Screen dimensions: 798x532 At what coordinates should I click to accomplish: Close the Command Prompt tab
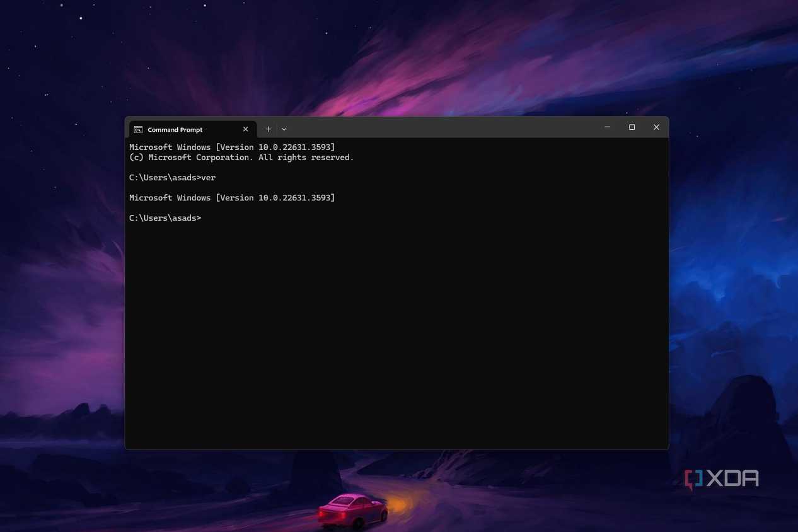click(x=246, y=129)
